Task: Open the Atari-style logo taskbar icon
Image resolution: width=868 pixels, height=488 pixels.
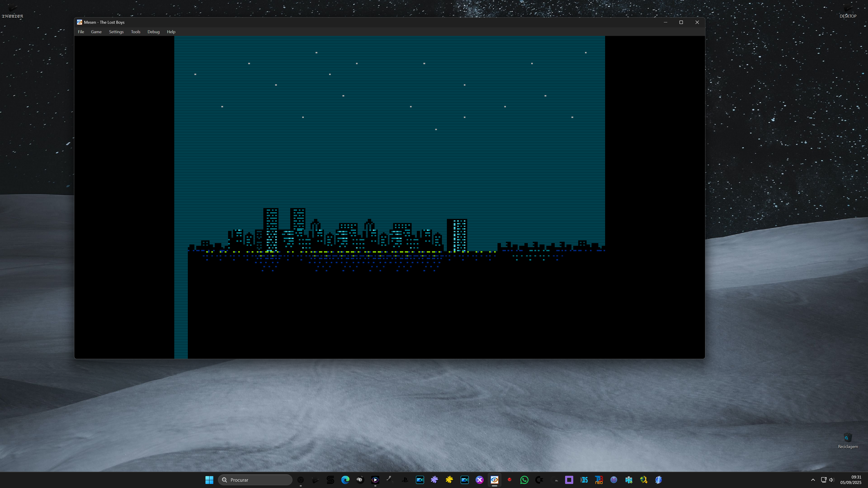Action: pyautogui.click(x=390, y=480)
